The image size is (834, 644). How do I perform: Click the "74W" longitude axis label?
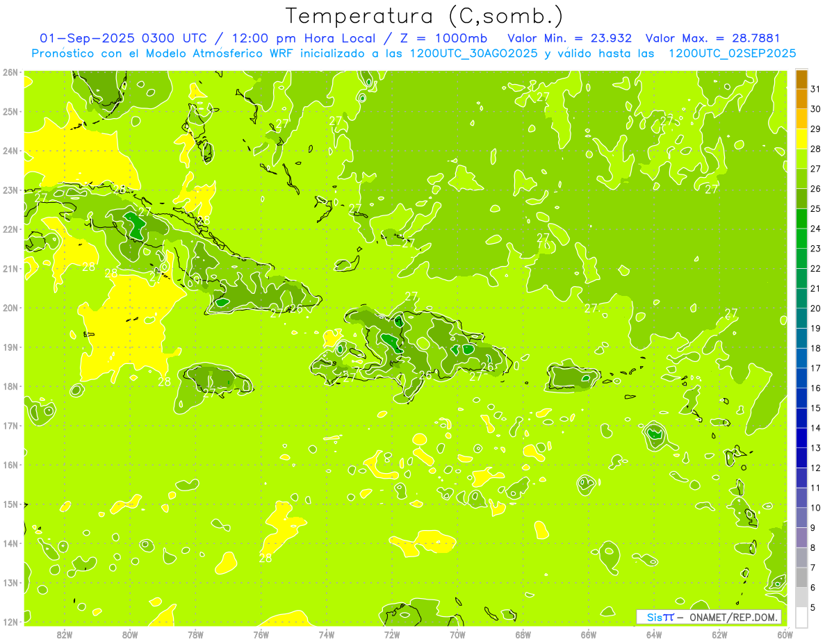click(x=327, y=634)
